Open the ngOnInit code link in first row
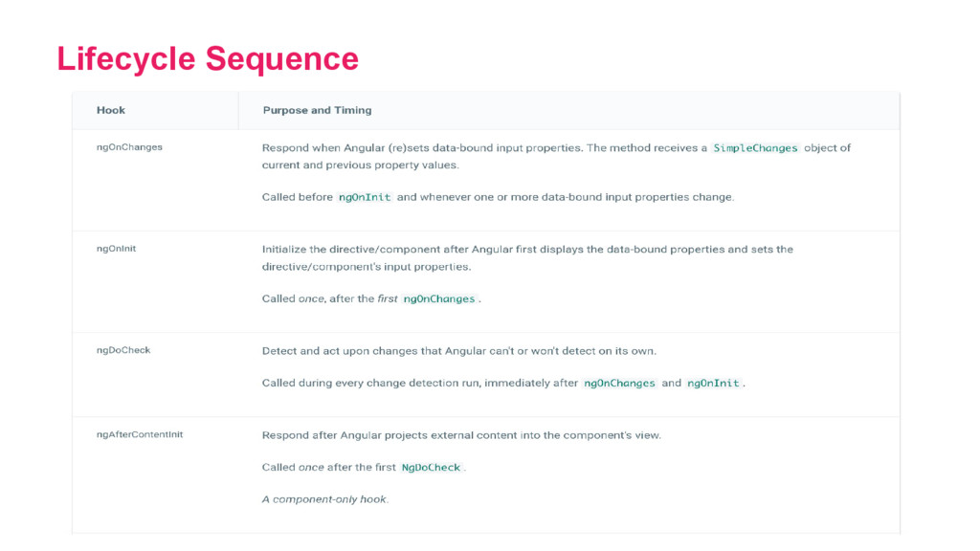 [x=365, y=197]
